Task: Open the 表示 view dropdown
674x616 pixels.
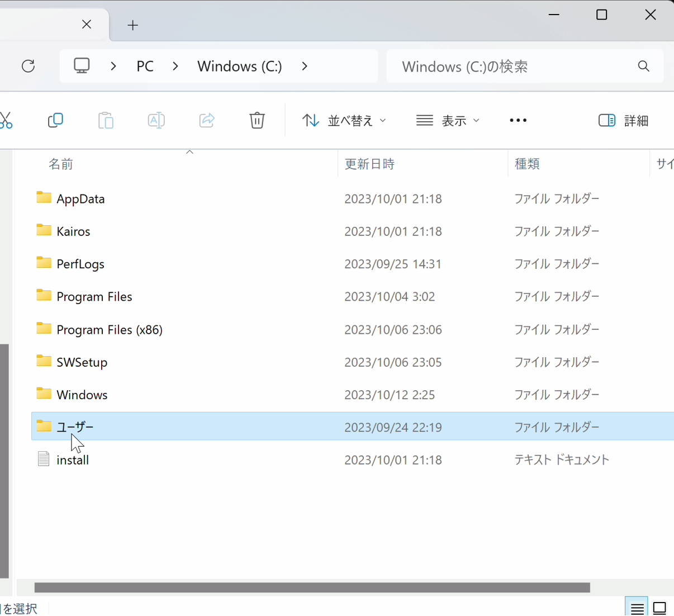Action: click(x=448, y=120)
